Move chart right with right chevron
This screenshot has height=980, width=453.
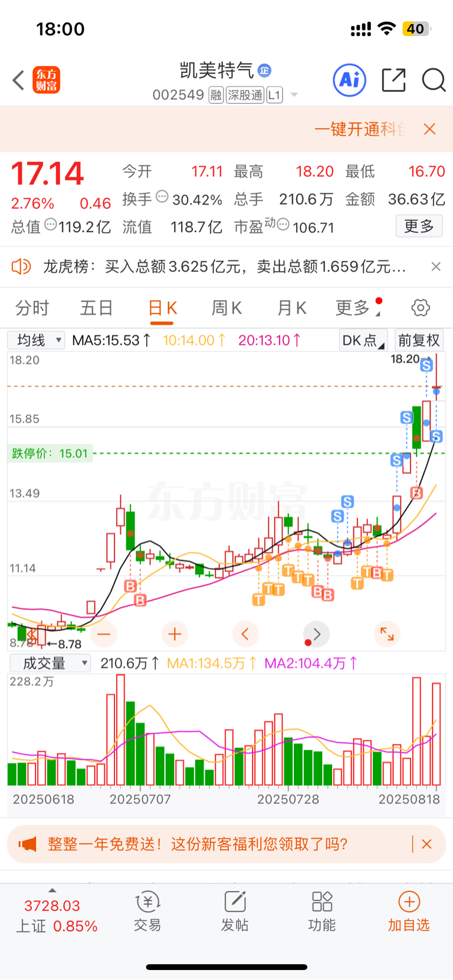pyautogui.click(x=317, y=635)
